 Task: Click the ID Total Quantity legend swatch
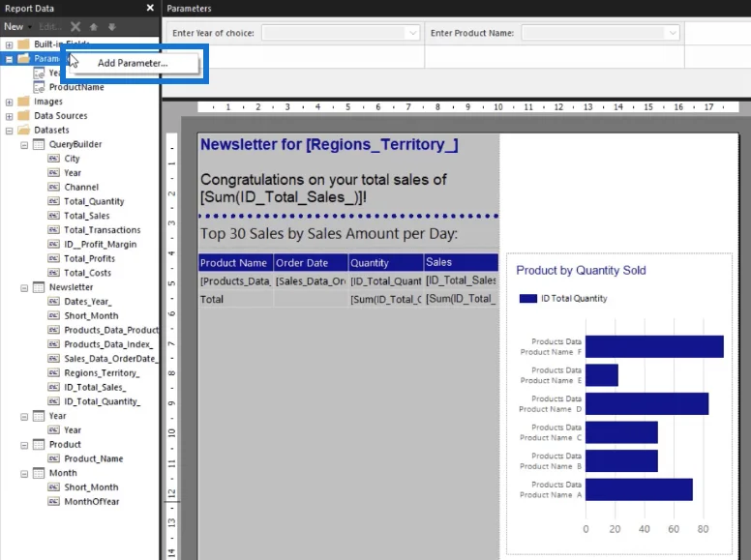[527, 298]
